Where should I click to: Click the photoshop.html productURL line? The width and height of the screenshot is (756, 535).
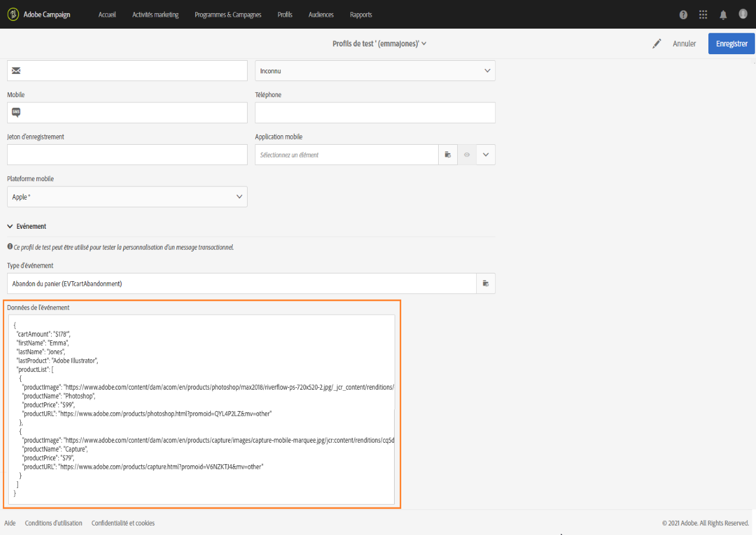[x=147, y=413]
